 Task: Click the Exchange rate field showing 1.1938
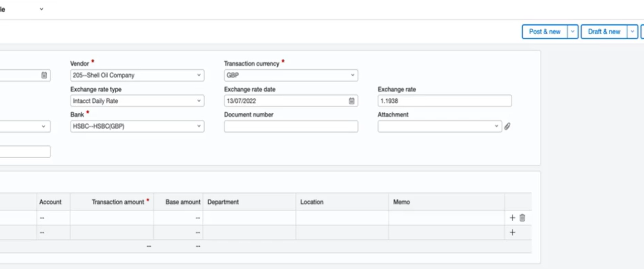[x=445, y=101]
